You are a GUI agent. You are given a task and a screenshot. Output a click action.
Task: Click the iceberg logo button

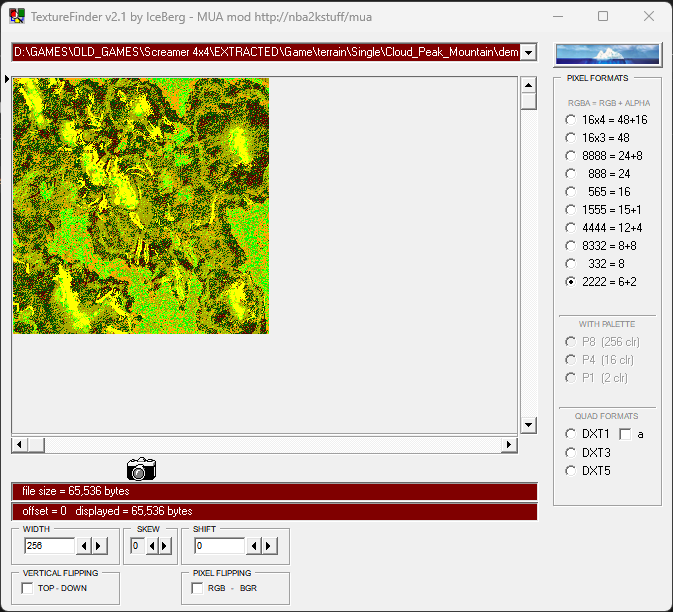[x=607, y=54]
